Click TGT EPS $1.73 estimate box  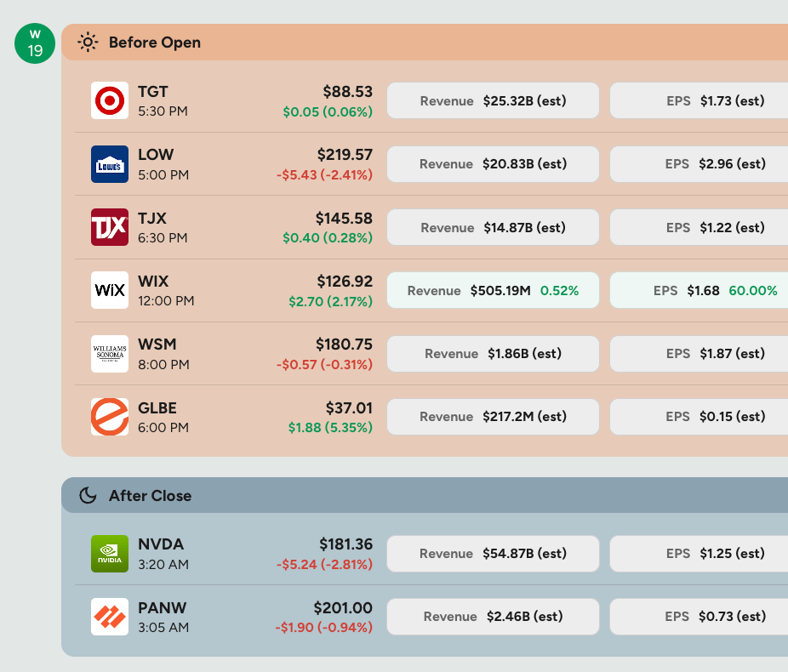coord(699,100)
